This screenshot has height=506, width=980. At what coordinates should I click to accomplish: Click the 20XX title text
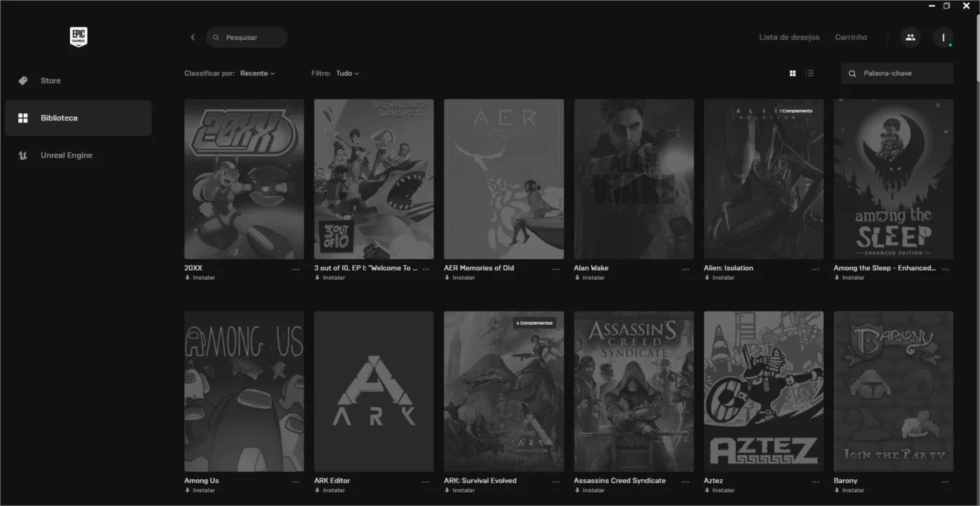(x=193, y=268)
